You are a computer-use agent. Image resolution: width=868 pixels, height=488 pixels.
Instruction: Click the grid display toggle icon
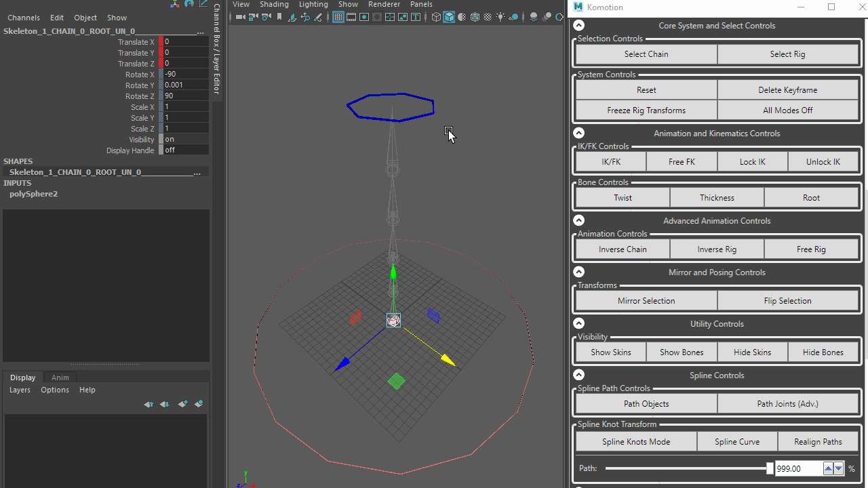tap(338, 17)
